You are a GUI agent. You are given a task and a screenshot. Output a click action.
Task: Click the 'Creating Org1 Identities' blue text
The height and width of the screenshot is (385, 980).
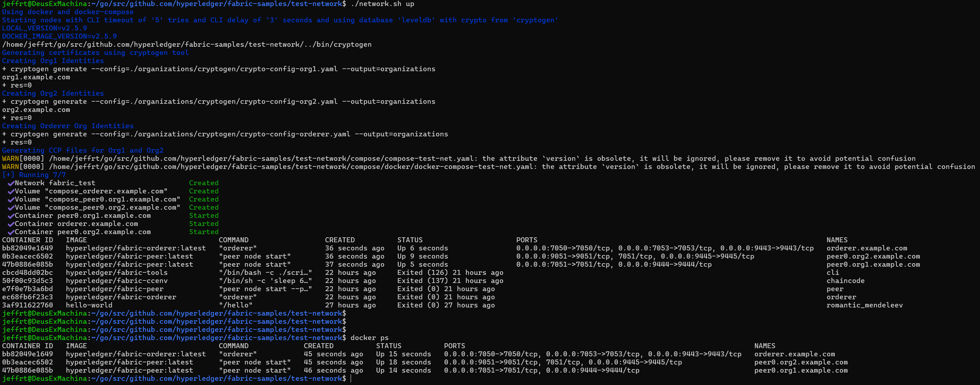(52, 61)
